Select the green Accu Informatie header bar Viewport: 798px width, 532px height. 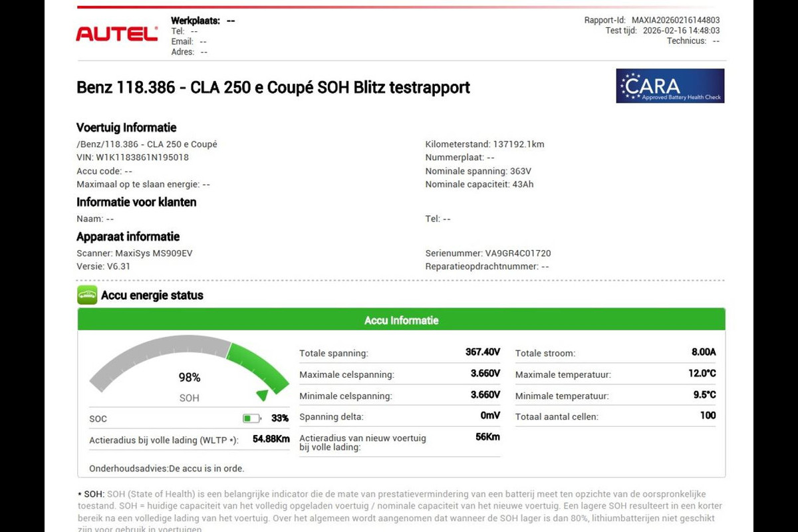click(x=401, y=320)
